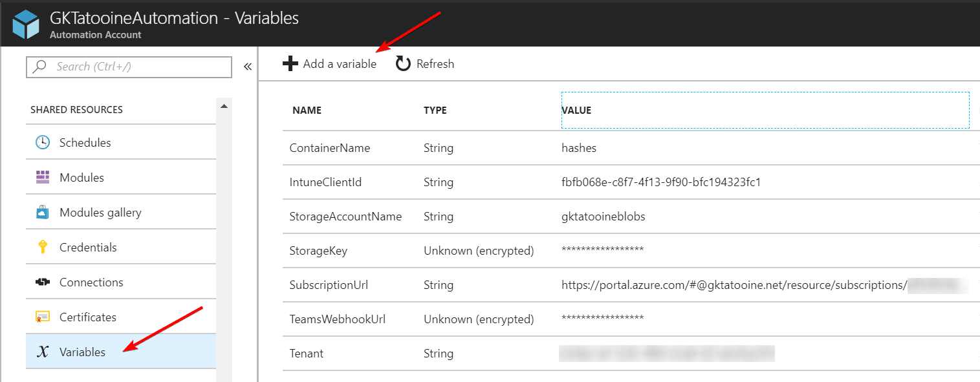
Task: Click the Certificates badge icon
Action: [43, 317]
